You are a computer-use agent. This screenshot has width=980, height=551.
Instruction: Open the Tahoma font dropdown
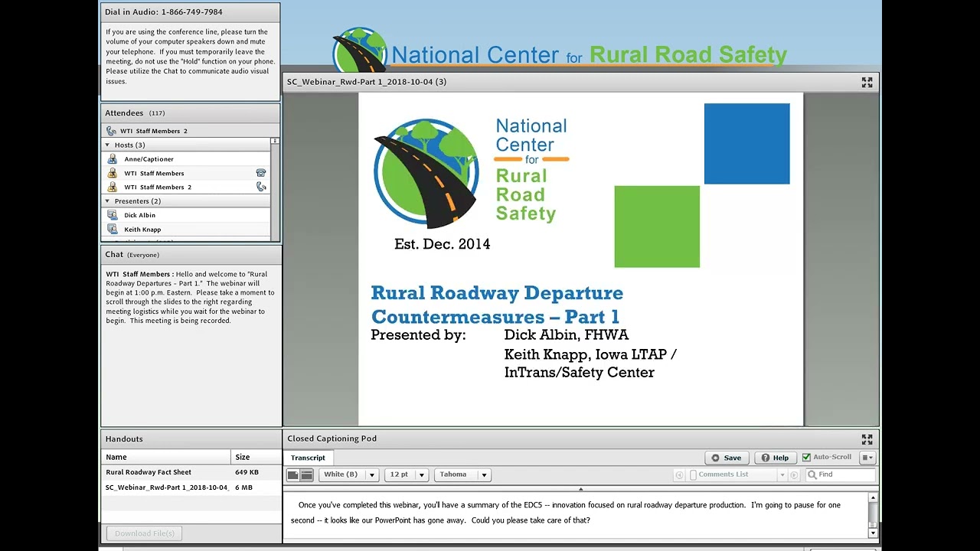click(462, 474)
